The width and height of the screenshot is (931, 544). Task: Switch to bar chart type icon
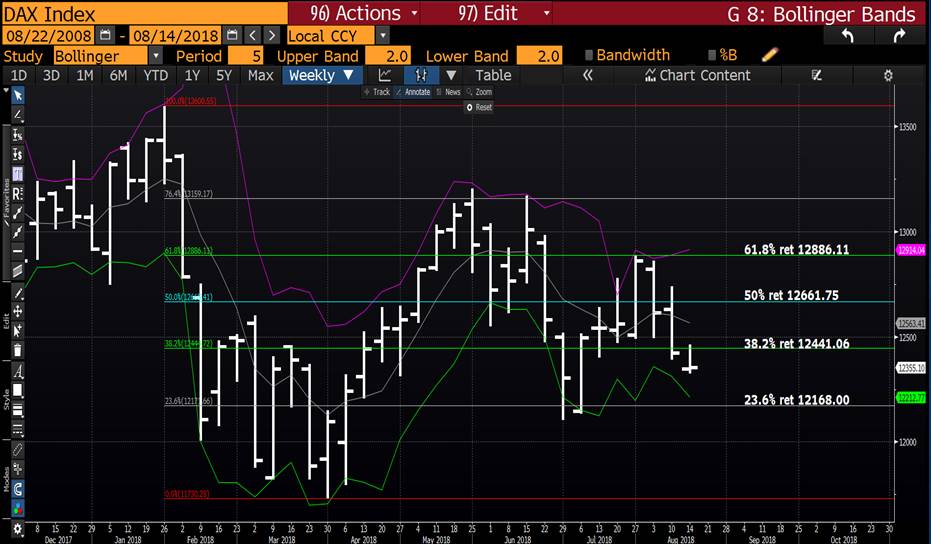pyautogui.click(x=421, y=75)
